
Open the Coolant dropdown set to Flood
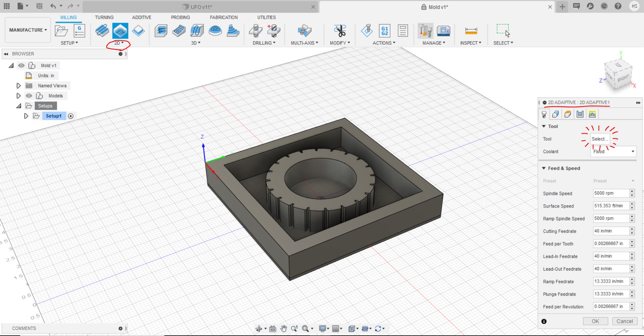click(x=613, y=152)
